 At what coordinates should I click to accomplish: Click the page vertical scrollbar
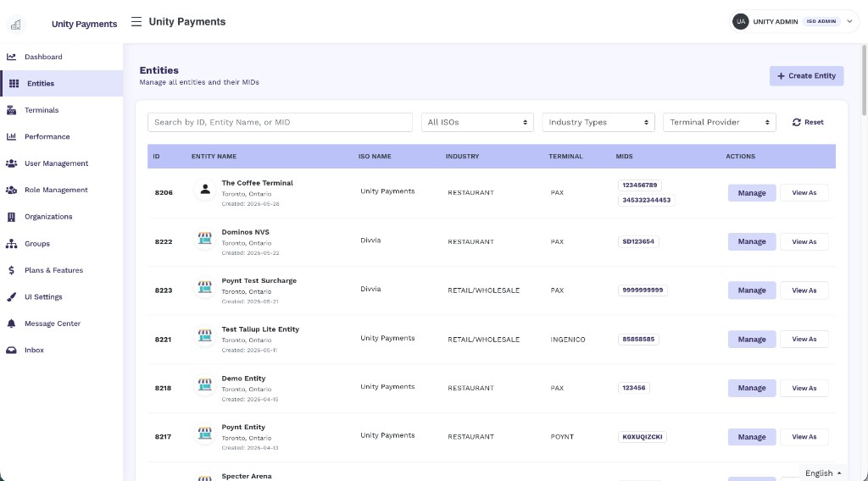[864, 80]
